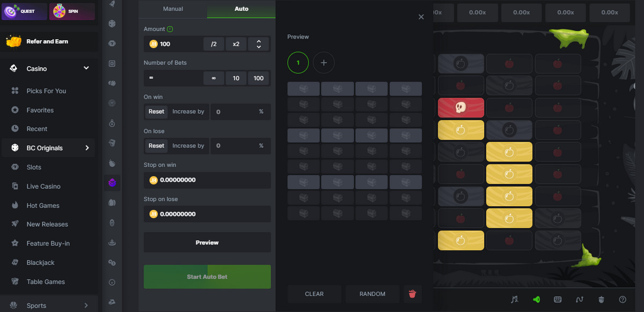644x312 pixels.
Task: Expand the Sports menu section
Action: 86,306
